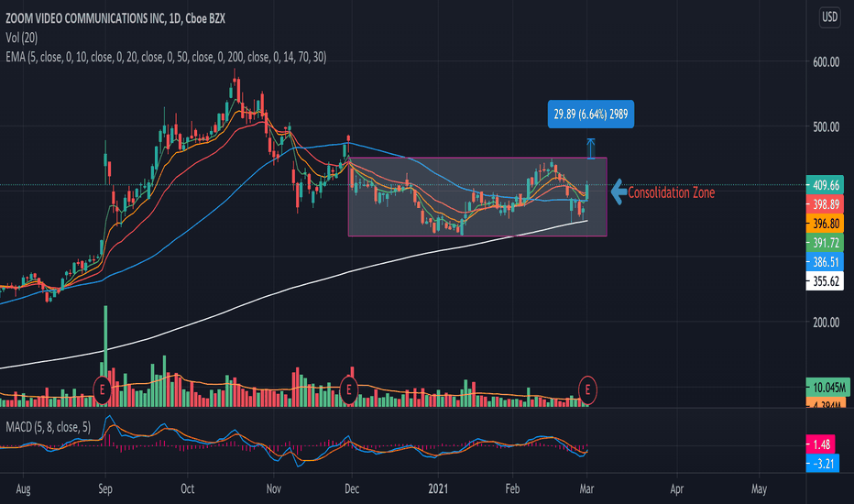Viewport: 854px width, 504px height.
Task: Click the -3.21 MACD value label
Action: (x=823, y=464)
